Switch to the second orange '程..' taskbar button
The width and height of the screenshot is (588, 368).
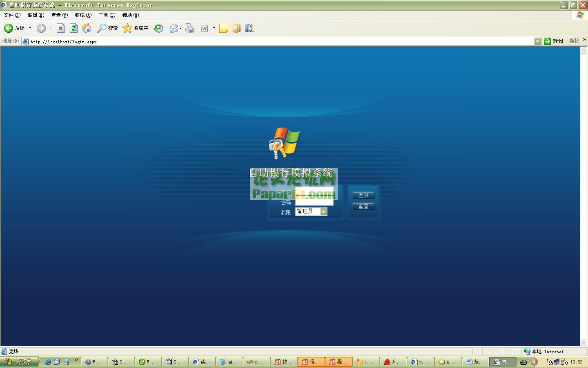click(x=339, y=362)
